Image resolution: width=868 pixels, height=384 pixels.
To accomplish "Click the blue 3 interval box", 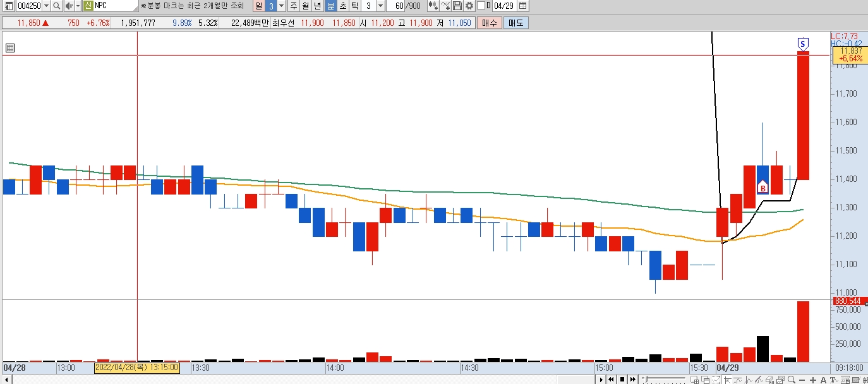I will (270, 6).
